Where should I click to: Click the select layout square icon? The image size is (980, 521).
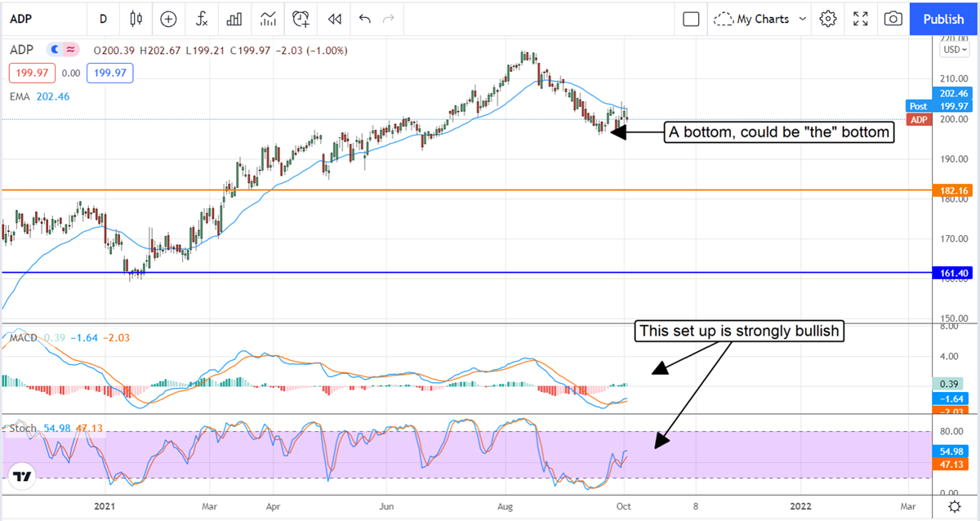point(691,18)
